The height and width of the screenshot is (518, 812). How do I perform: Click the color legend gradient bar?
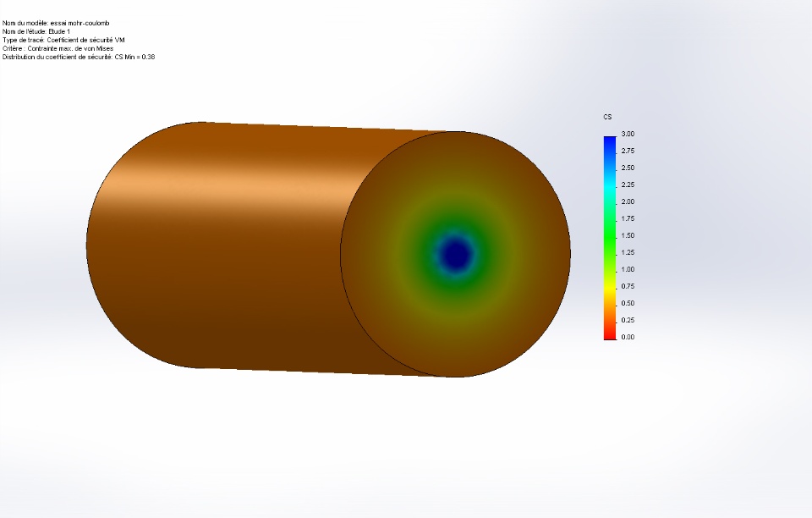(x=610, y=238)
